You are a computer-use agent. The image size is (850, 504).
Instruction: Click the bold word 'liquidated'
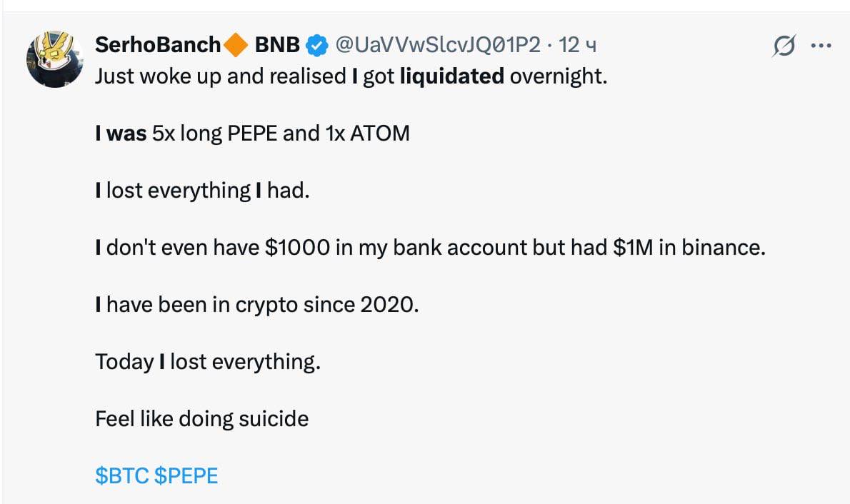[x=451, y=76]
